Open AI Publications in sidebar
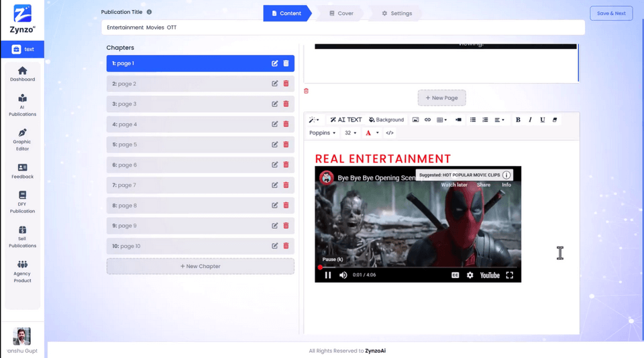The image size is (644, 358). [22, 105]
